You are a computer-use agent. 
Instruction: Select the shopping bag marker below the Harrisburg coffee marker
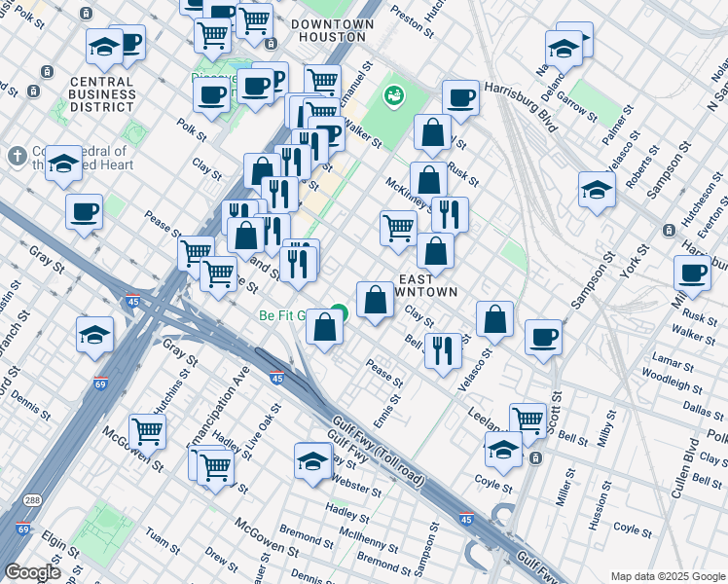pyautogui.click(x=432, y=132)
